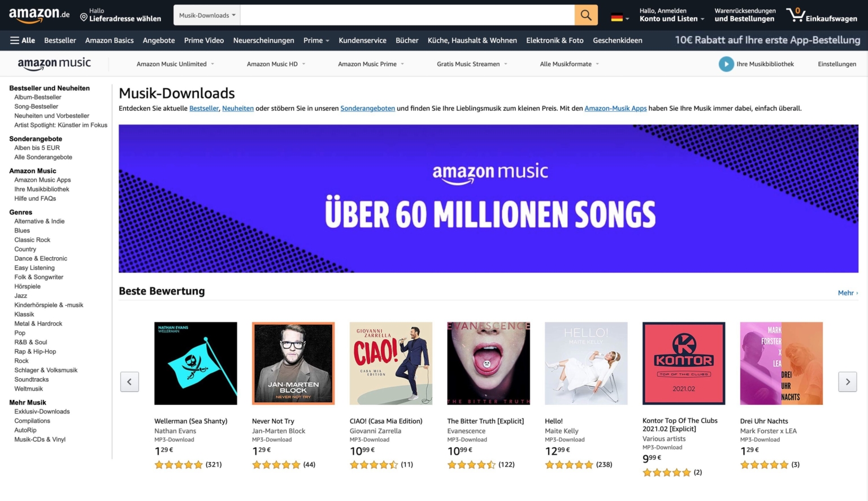Click the hamburger menu next to Alle
This screenshot has height=501, width=868.
(x=15, y=40)
